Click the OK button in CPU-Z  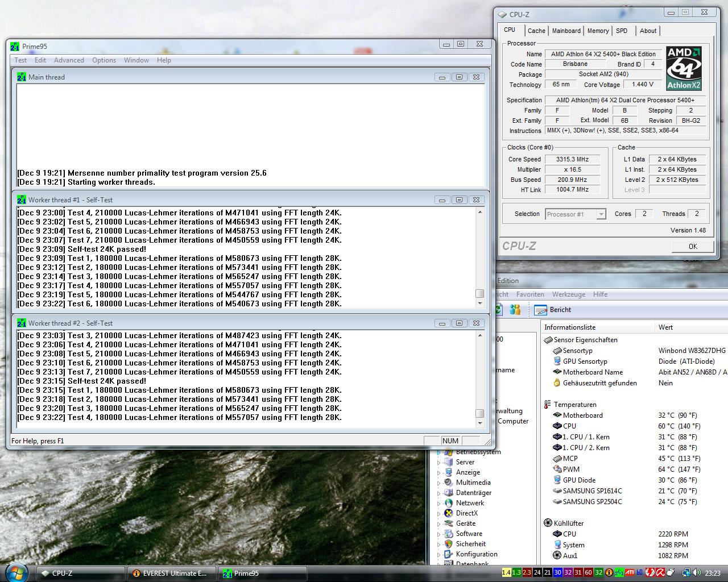click(x=692, y=246)
